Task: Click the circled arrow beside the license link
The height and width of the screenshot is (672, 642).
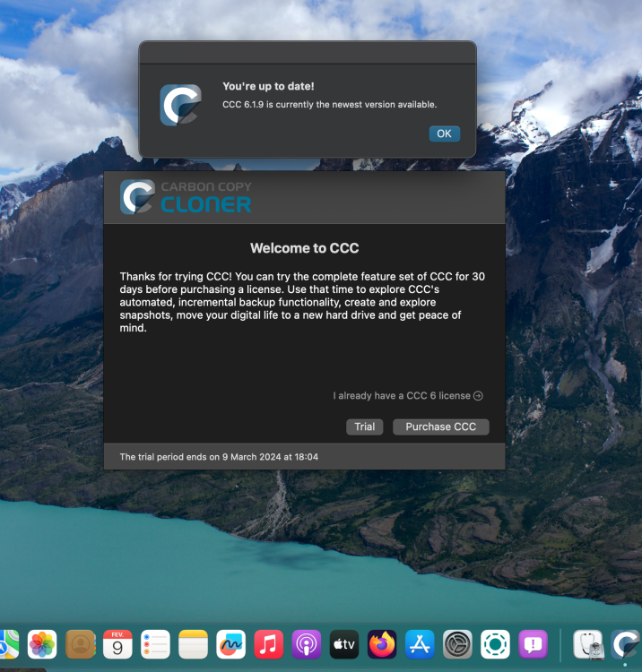Action: [x=478, y=395]
